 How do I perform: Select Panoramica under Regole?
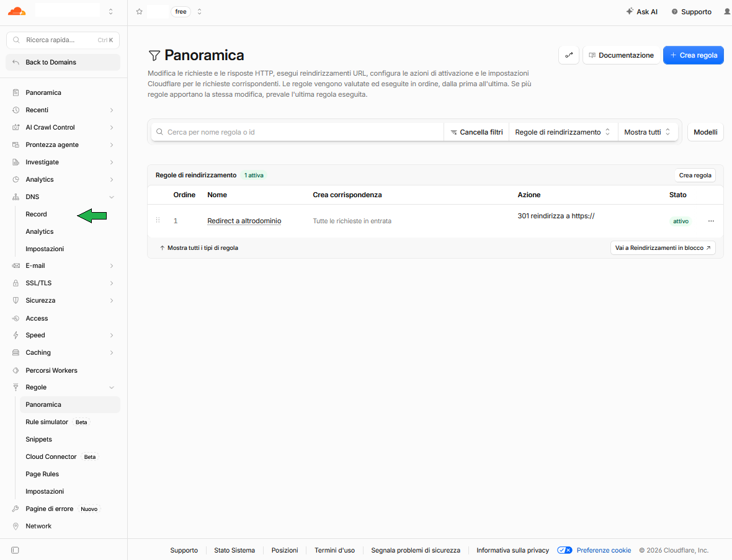pyautogui.click(x=70, y=404)
